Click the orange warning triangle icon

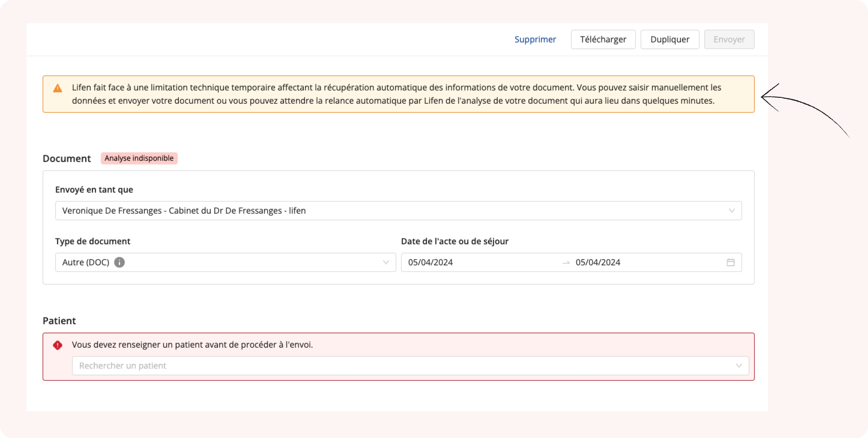click(58, 88)
